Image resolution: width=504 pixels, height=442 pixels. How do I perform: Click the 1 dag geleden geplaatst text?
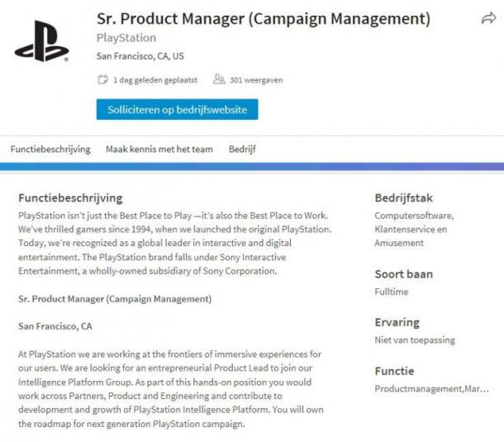click(x=155, y=80)
